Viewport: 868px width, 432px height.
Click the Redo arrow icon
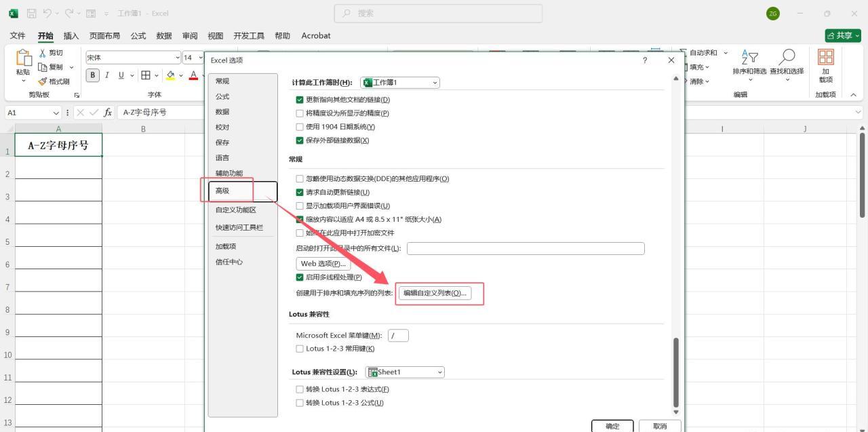click(68, 14)
